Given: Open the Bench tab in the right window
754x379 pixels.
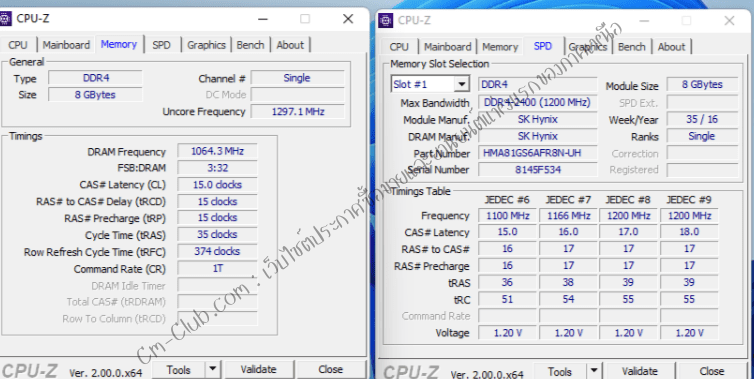Looking at the screenshot, I should click(x=631, y=47).
